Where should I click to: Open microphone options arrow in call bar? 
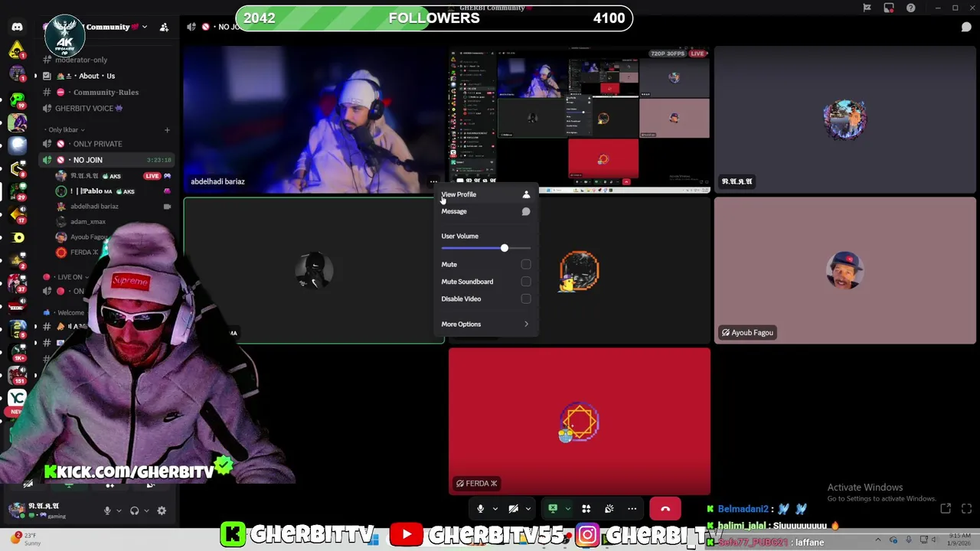(x=495, y=509)
